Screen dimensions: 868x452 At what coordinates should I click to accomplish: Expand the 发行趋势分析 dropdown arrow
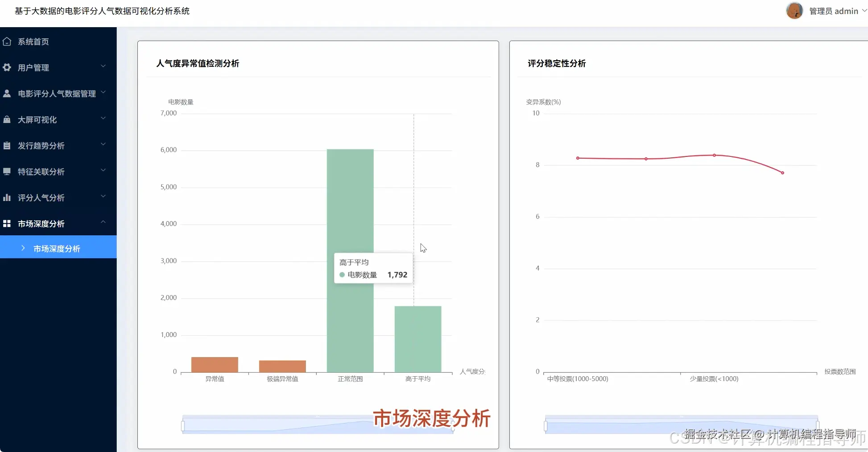coord(103,145)
